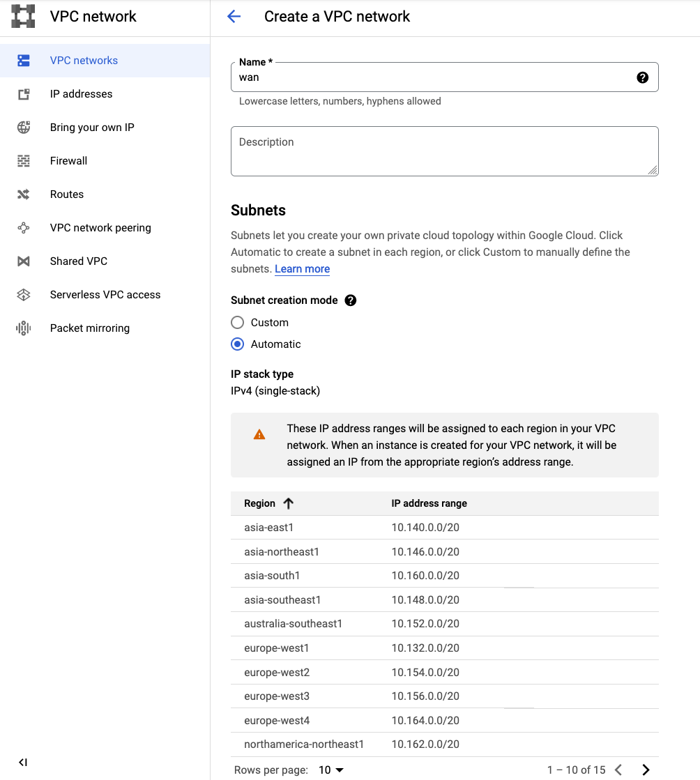Select the Automatic subnet creation mode
Image resolution: width=700 pixels, height=780 pixels.
click(238, 344)
